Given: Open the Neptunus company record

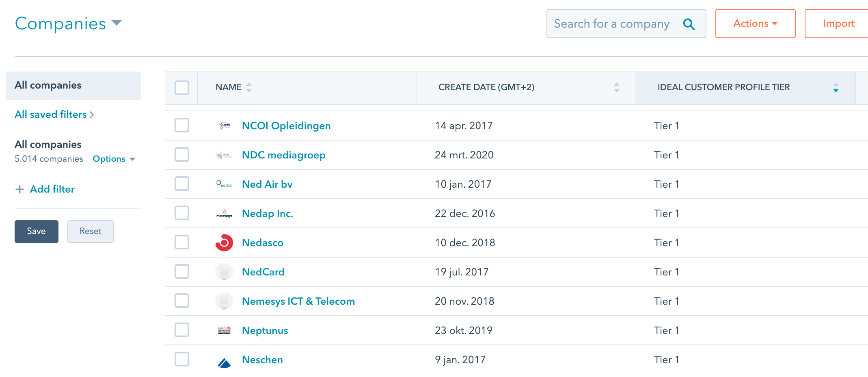Looking at the screenshot, I should tap(265, 331).
